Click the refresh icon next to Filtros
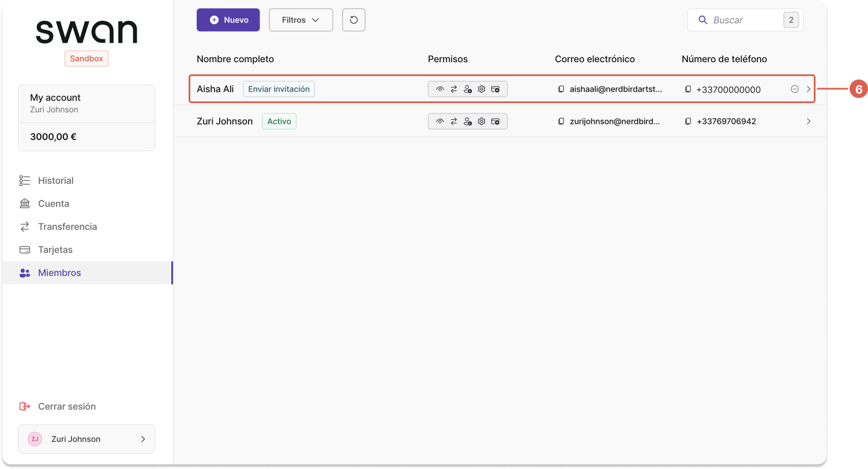This screenshot has width=868, height=469. pyautogui.click(x=354, y=20)
